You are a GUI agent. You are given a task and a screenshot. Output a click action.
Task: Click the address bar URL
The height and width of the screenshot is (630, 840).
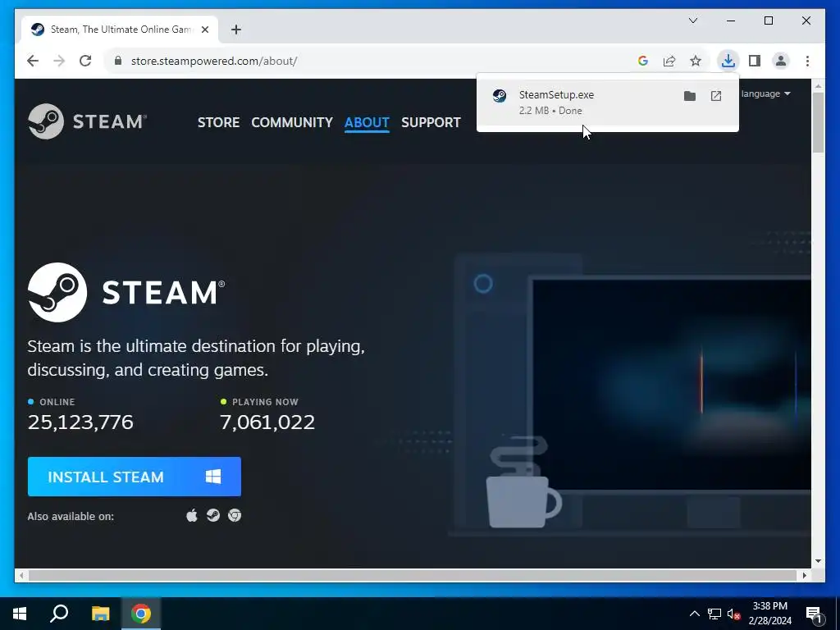pos(214,61)
